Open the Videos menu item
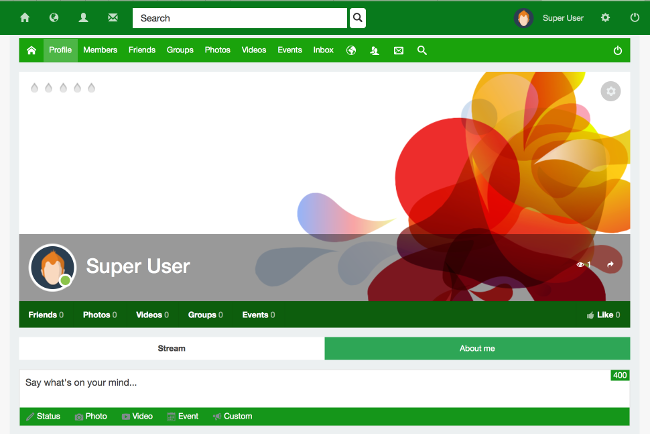 click(x=254, y=50)
